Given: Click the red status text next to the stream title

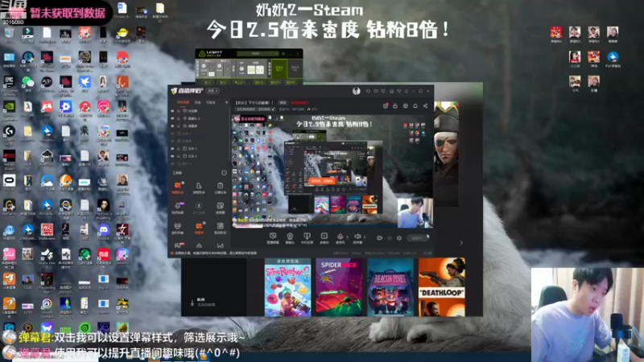Looking at the screenshot, I should (x=299, y=103).
